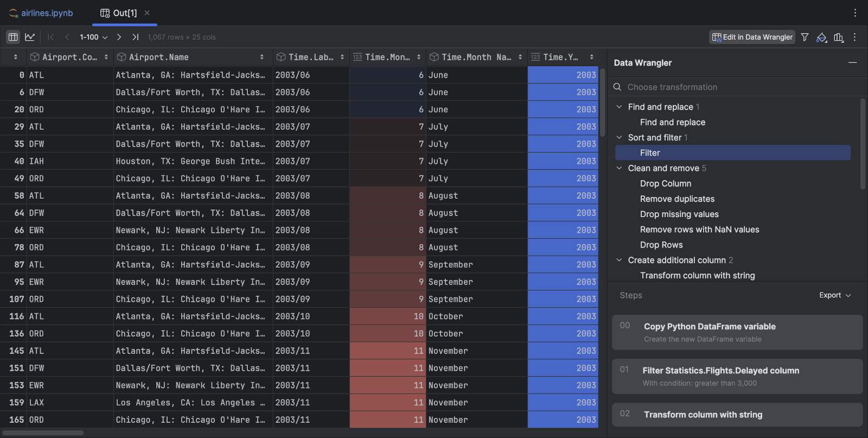This screenshot has width=868, height=438.
Task: Sort by Airport.Name column arrows
Action: click(262, 57)
